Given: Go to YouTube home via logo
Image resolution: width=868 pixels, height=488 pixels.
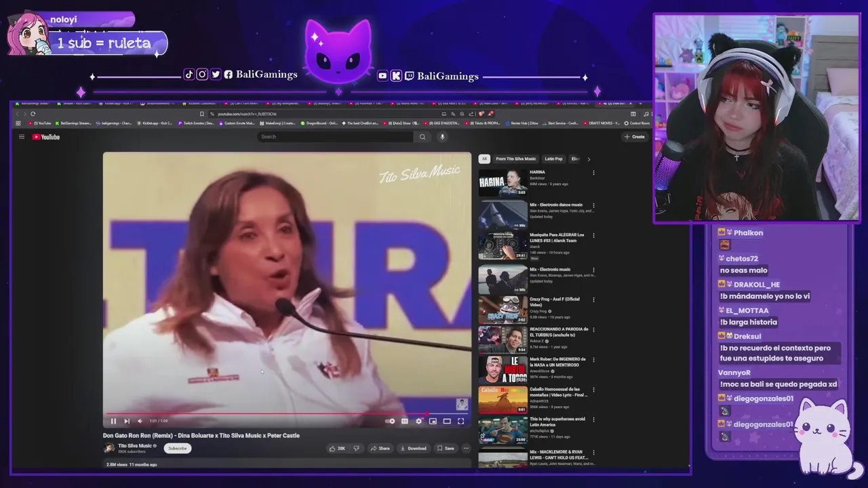Looking at the screenshot, I should coord(46,137).
